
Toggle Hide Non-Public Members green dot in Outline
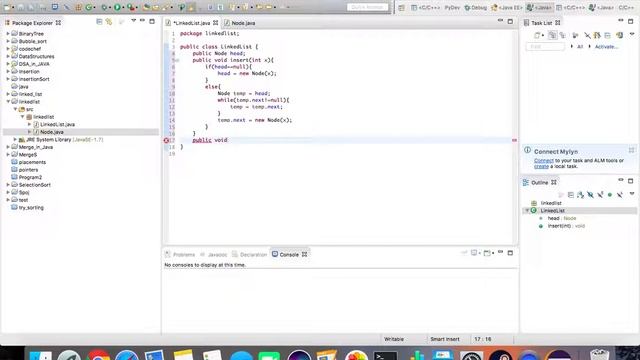click(610, 195)
